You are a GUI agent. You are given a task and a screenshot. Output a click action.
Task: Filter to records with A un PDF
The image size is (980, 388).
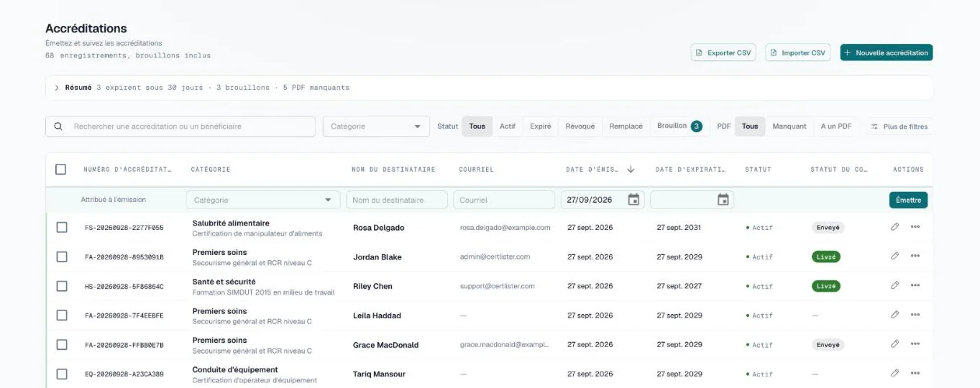click(x=836, y=126)
